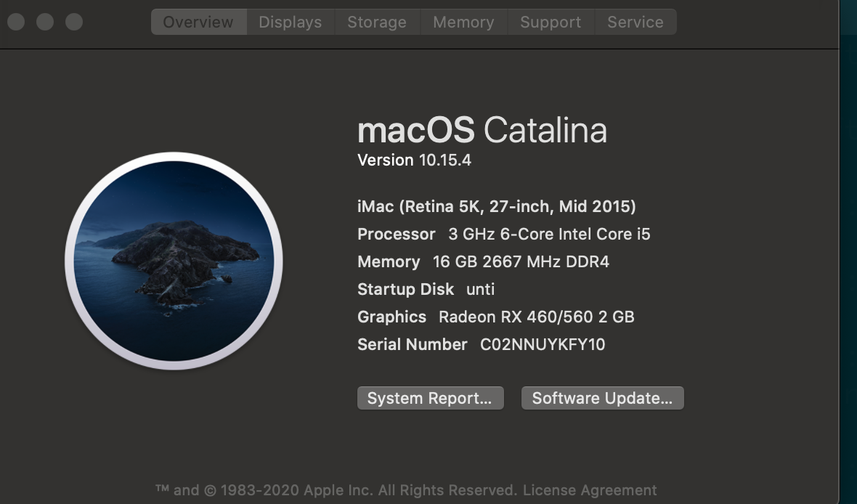Click the iMac Retina 5K model line
The image size is (857, 504).
pyautogui.click(x=496, y=206)
